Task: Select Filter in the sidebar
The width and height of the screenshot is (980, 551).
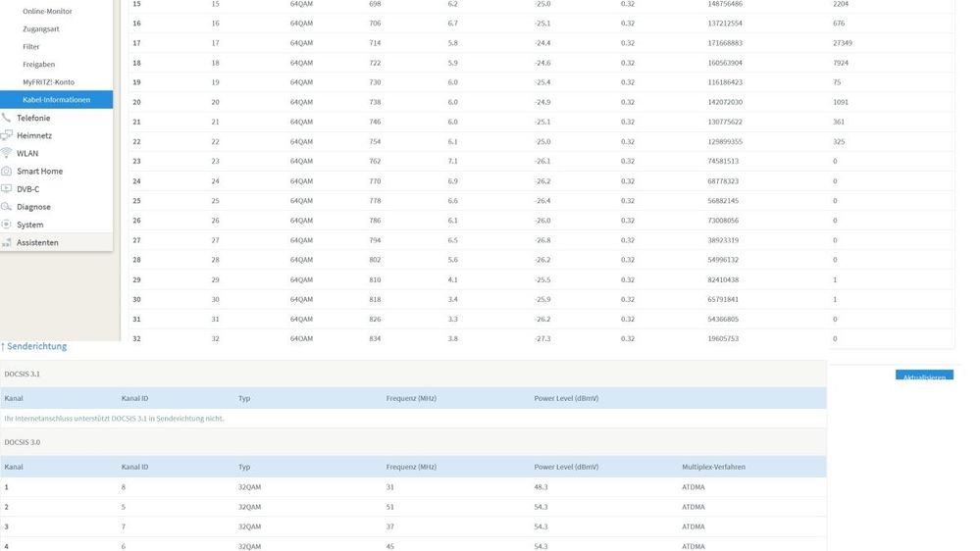Action: point(31,47)
